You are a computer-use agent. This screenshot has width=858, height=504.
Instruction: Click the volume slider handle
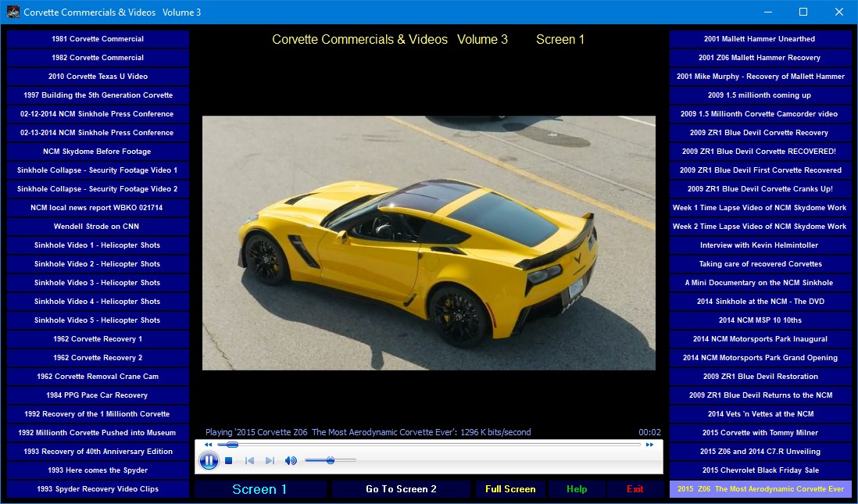tap(331, 461)
